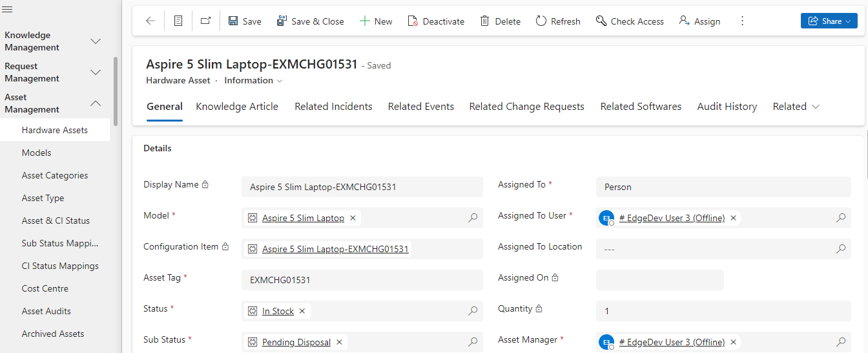Search the Asset Manager lookup
This screenshot has height=353, width=868.
point(841,342)
